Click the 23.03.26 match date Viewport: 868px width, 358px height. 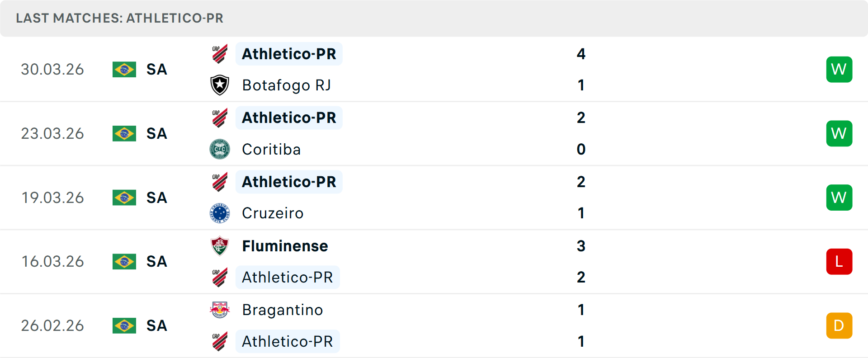[52, 134]
